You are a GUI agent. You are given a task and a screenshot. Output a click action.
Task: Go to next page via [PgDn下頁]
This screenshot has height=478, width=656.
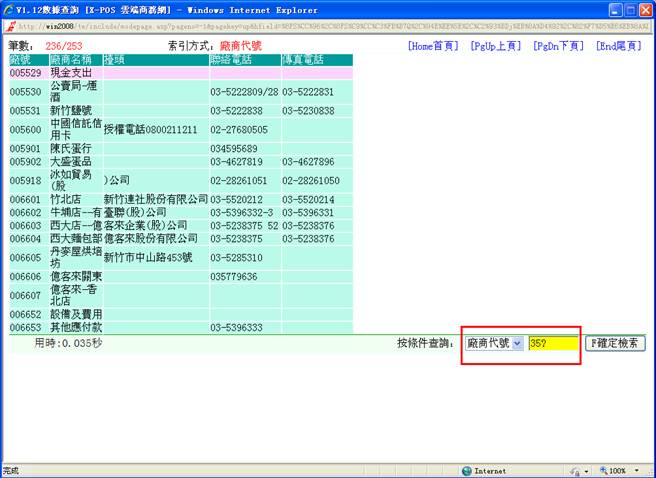558,46
